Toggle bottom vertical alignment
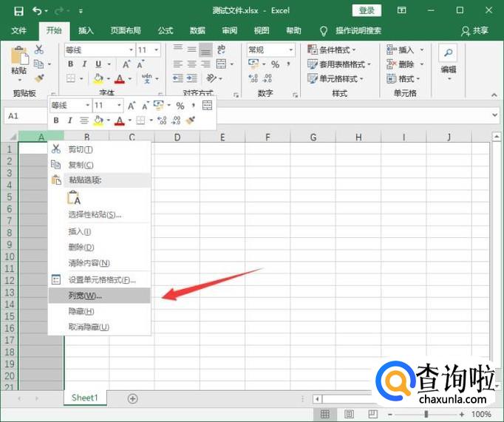This screenshot has width=504, height=422. click(205, 50)
